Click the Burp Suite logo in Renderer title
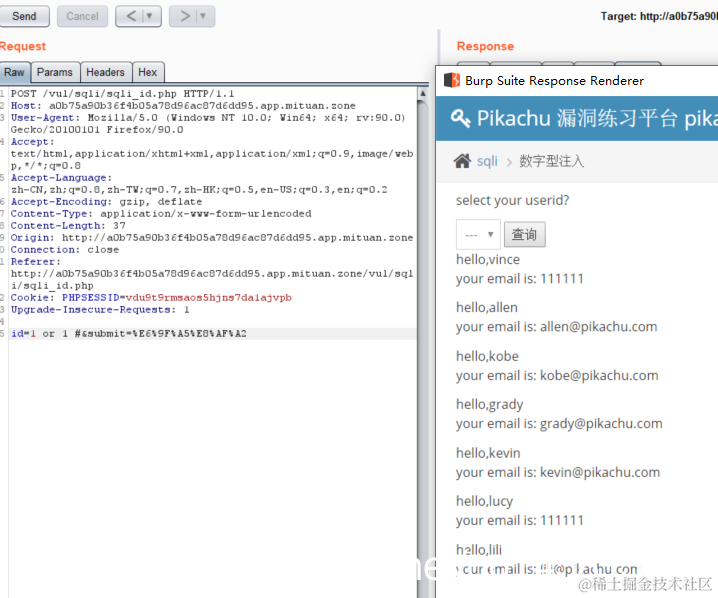The height and width of the screenshot is (598, 718). (x=452, y=80)
